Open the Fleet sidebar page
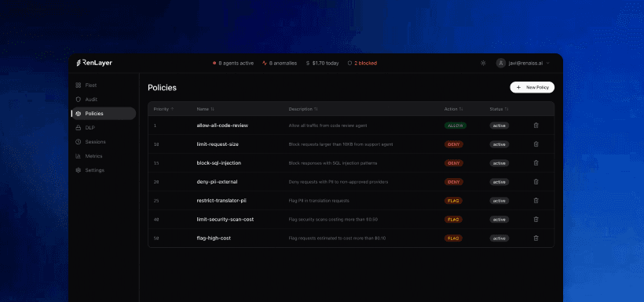This screenshot has height=302, width=644. coord(104,86)
